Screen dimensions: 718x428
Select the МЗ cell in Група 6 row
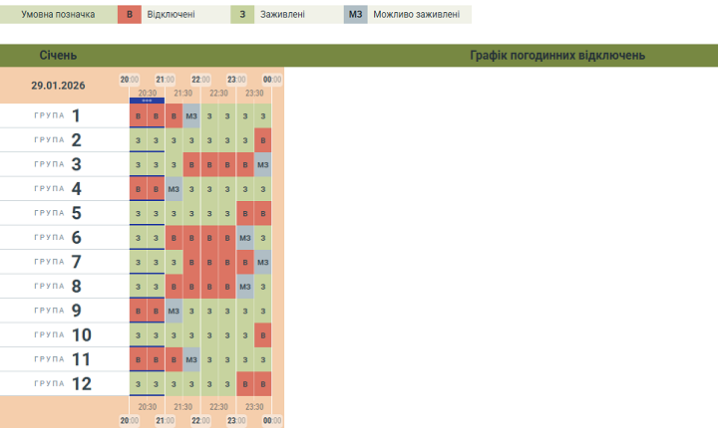click(x=245, y=238)
